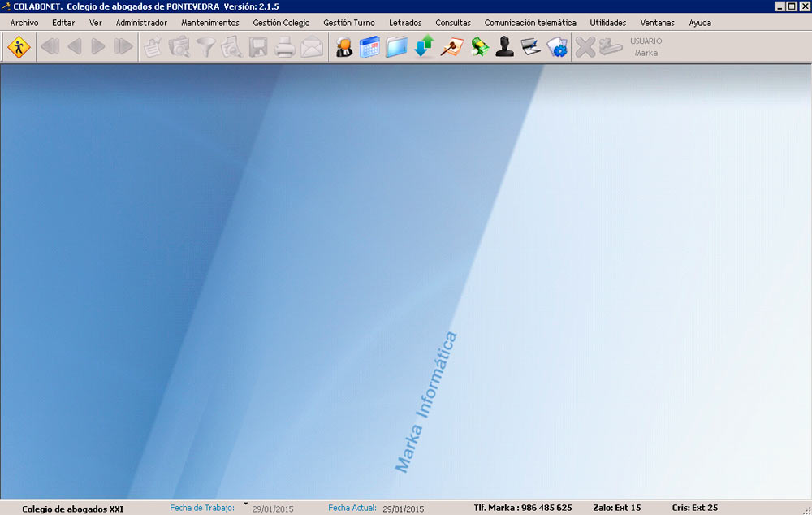Expand the Letrados menu

405,23
